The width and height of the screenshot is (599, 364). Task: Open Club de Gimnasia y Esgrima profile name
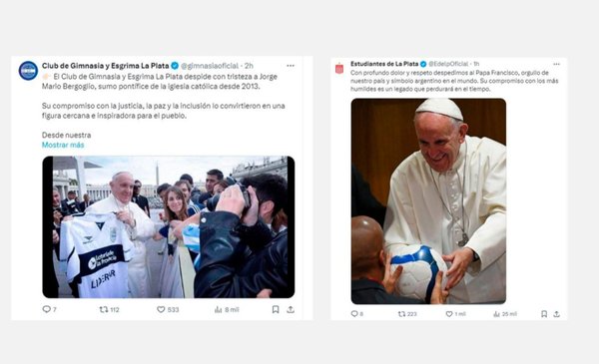(x=106, y=66)
